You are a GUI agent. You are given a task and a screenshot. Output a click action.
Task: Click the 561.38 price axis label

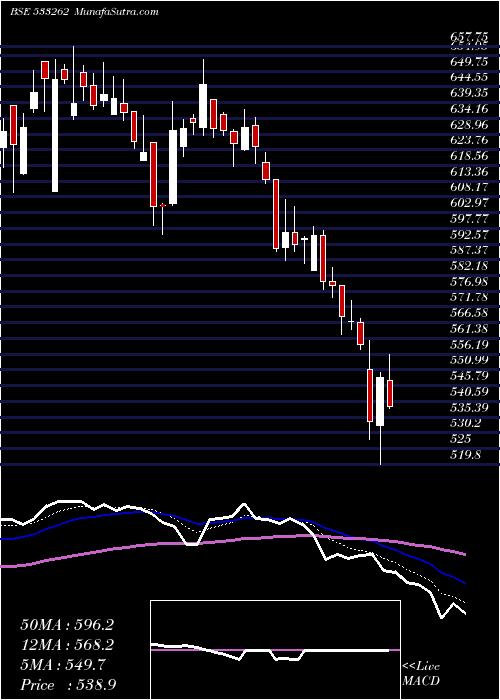[x=469, y=329]
